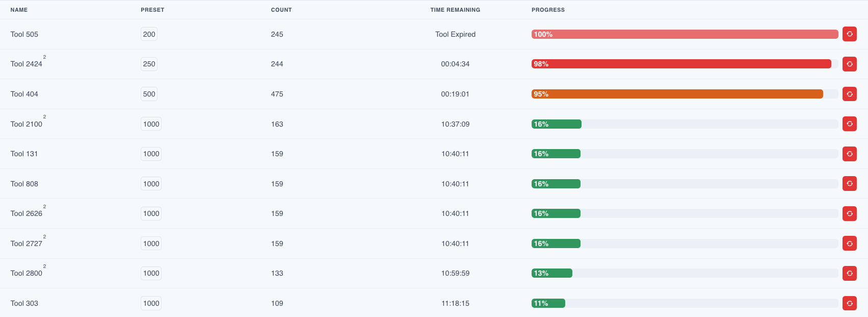Screen dimensions: 868x317
Task: Click the count value 475
Action: click(x=277, y=94)
